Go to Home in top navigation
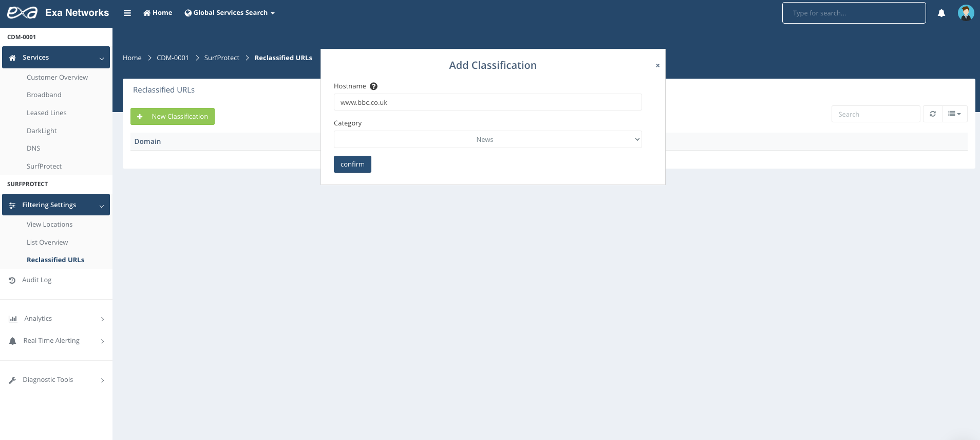Viewport: 980px width, 440px height. click(158, 13)
